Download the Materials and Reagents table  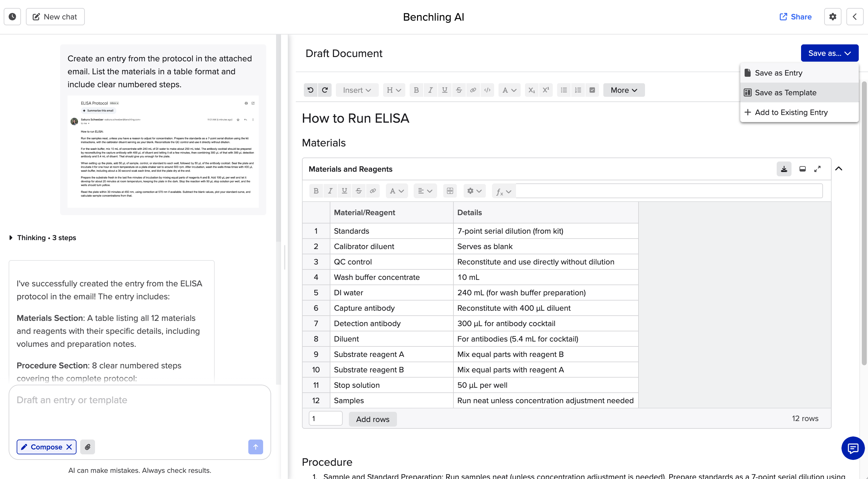click(x=784, y=169)
